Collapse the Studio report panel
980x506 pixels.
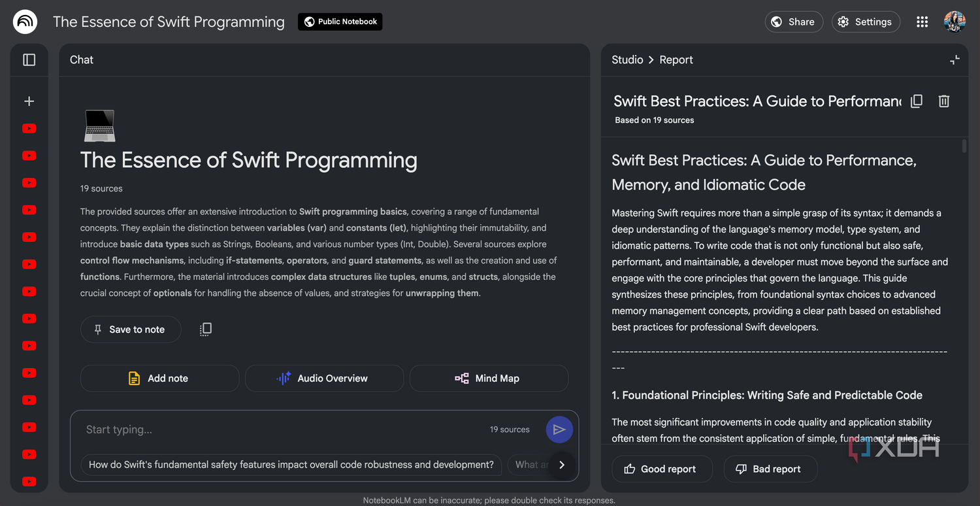click(x=955, y=59)
